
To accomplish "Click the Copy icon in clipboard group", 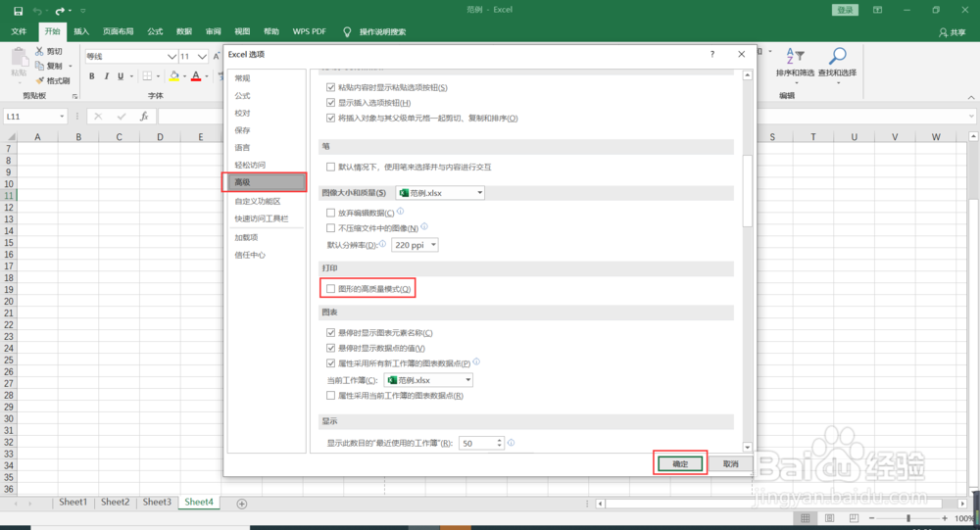I will (x=39, y=65).
